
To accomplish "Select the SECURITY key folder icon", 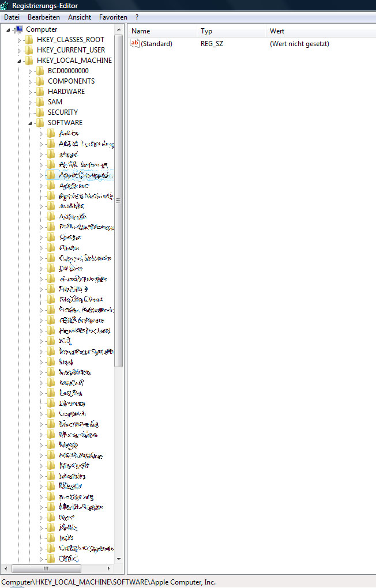I will (40, 112).
